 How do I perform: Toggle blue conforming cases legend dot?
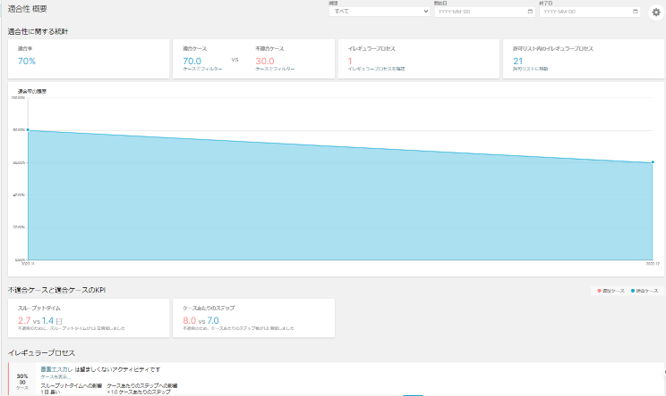[632, 291]
